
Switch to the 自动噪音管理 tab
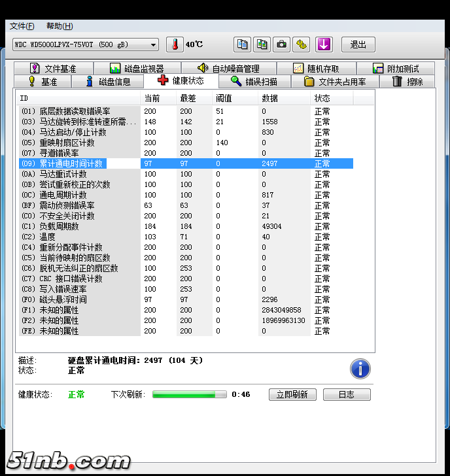[229, 69]
